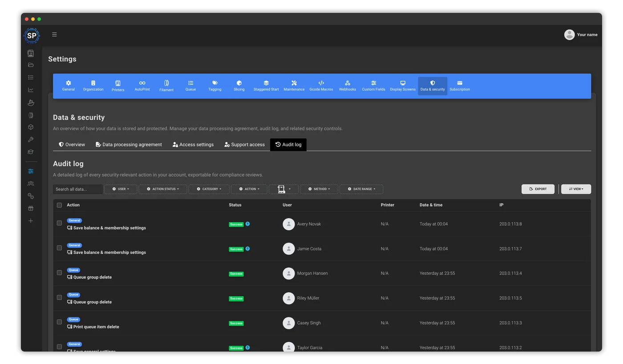623x364 pixels.
Task: Toggle the select-all checkbox in table header
Action: (59, 205)
